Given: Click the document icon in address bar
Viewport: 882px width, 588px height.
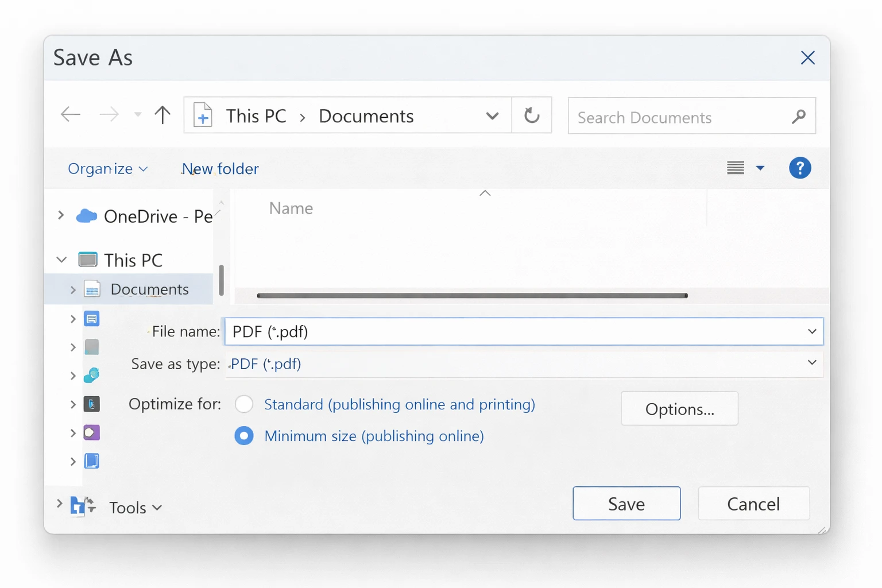Looking at the screenshot, I should pyautogui.click(x=203, y=115).
